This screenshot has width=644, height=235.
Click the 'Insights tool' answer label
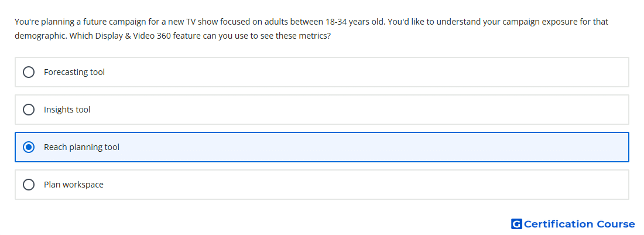click(x=67, y=110)
